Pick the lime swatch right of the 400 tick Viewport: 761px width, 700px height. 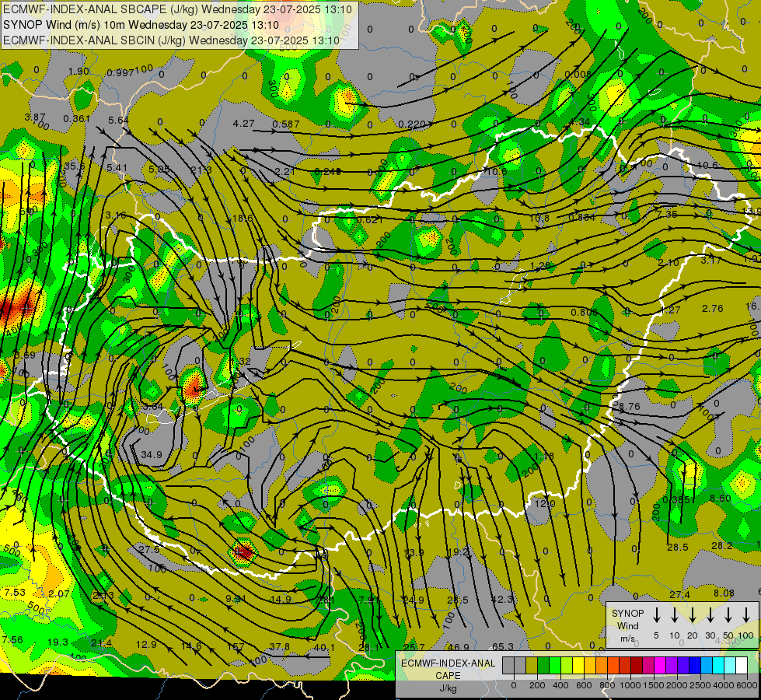[567, 665]
